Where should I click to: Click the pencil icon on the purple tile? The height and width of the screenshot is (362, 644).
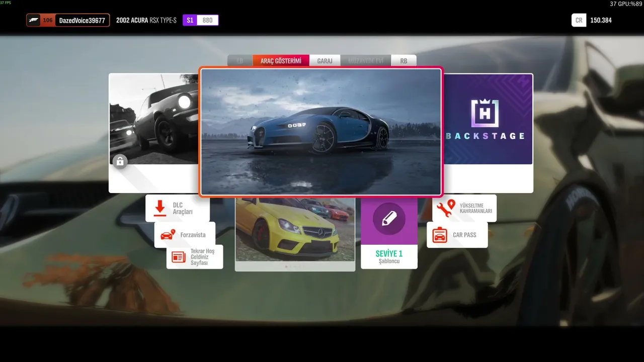pyautogui.click(x=389, y=219)
